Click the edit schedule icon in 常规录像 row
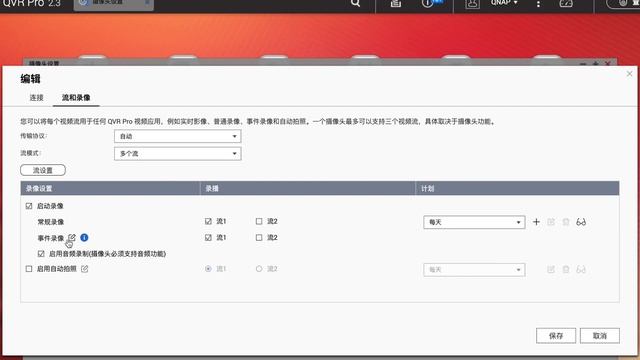This screenshot has width=640, height=360. [551, 222]
